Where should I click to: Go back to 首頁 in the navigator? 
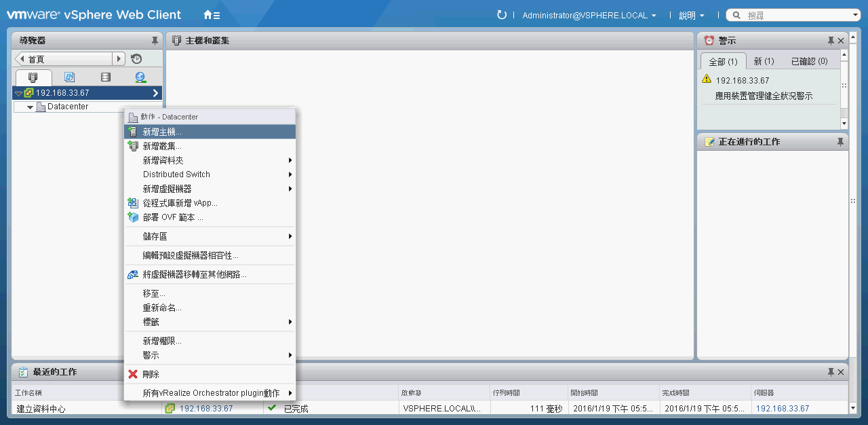click(x=64, y=59)
